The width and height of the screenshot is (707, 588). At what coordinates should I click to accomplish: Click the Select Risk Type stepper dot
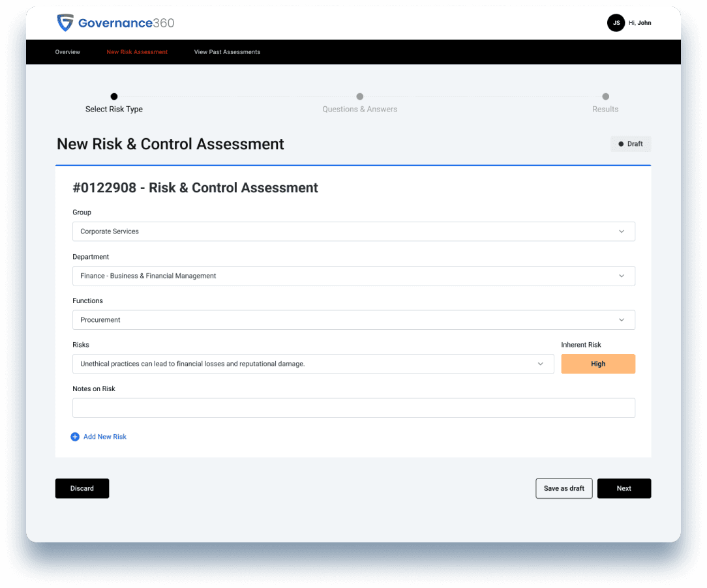click(114, 96)
